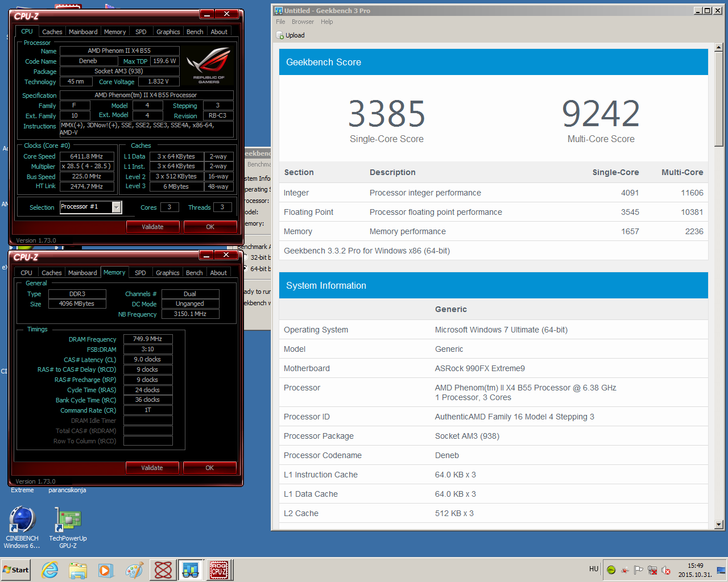Open Windows Explorer folder icon in taskbar
Viewport: 728px width, 582px height.
(78, 570)
